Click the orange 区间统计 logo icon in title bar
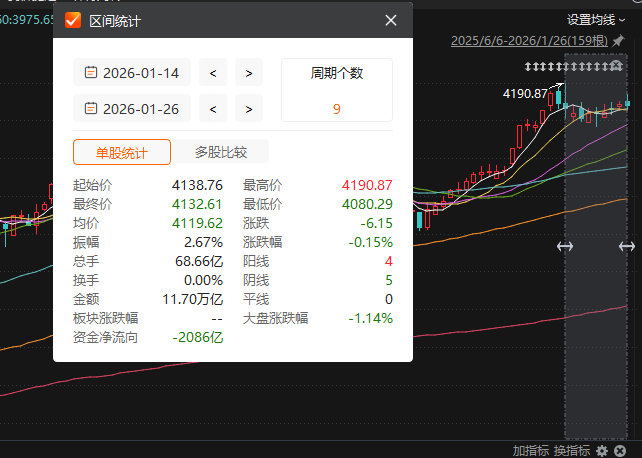This screenshot has width=642, height=458. point(73,20)
